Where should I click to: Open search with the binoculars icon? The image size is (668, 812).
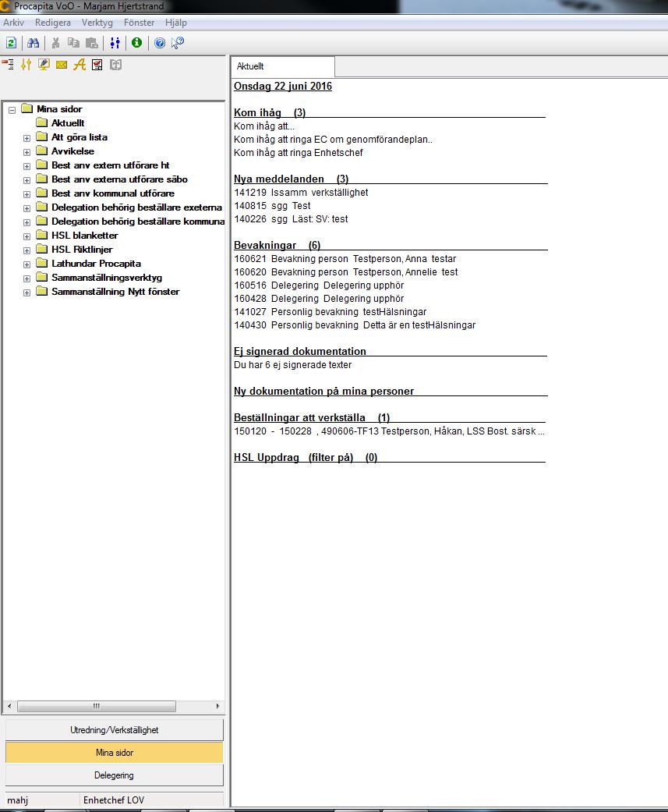(33, 43)
